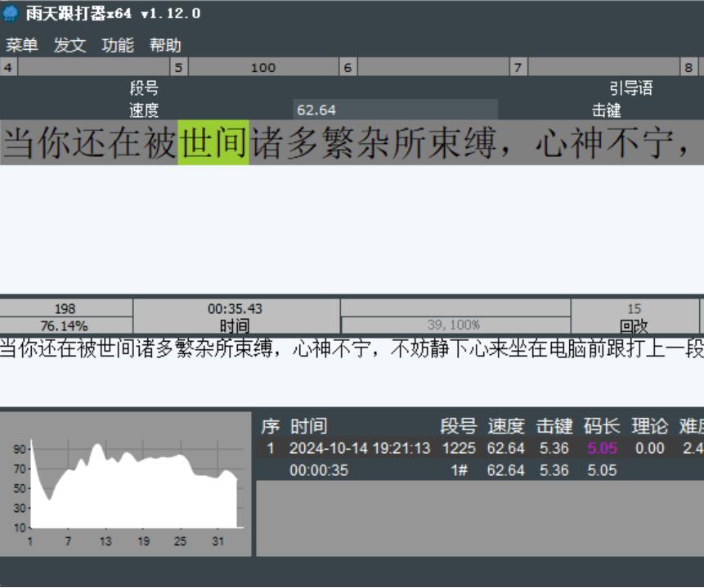Click the elapsed time cell 00:35.43

pyautogui.click(x=235, y=309)
